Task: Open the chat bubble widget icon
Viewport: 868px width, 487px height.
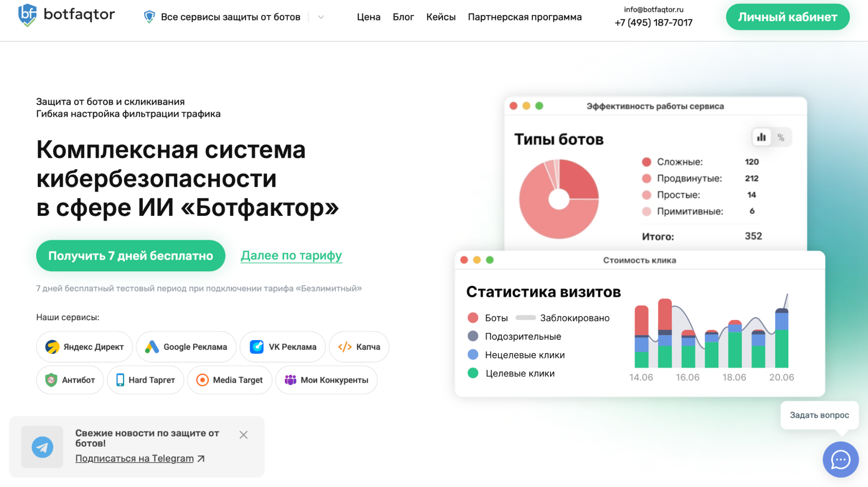Action: coord(840,460)
